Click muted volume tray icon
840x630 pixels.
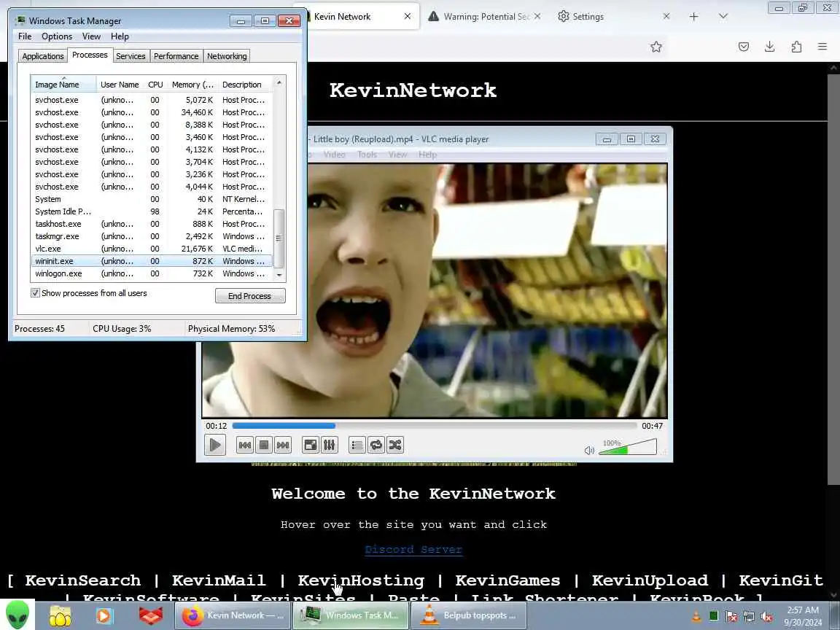(766, 617)
